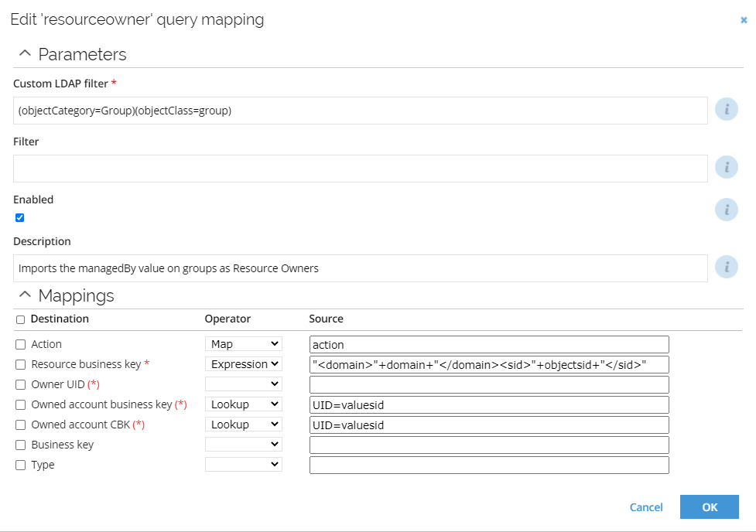The image size is (756, 532).
Task: Click the empty Filter input field
Action: coord(360,169)
